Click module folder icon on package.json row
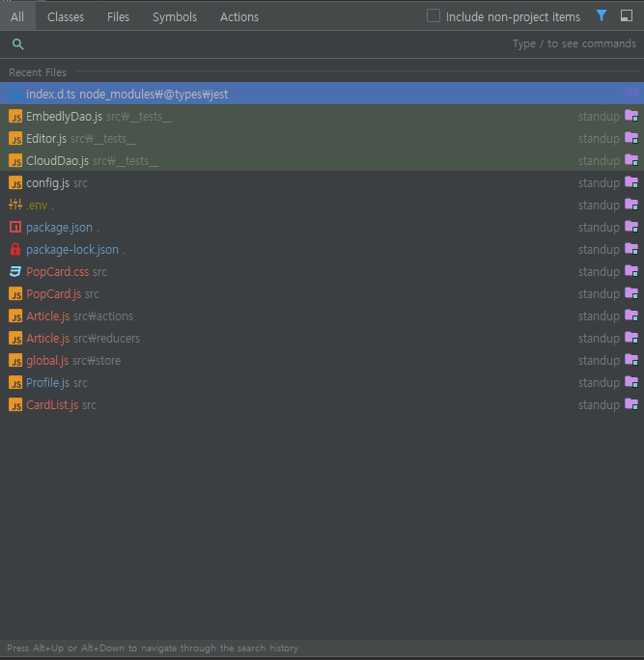644x660 pixels. click(x=631, y=227)
